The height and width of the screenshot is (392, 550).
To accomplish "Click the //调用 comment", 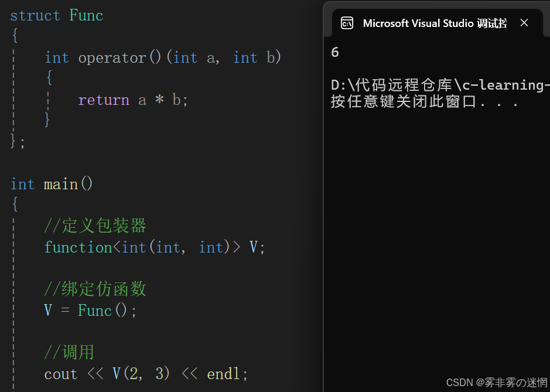I will (x=69, y=352).
